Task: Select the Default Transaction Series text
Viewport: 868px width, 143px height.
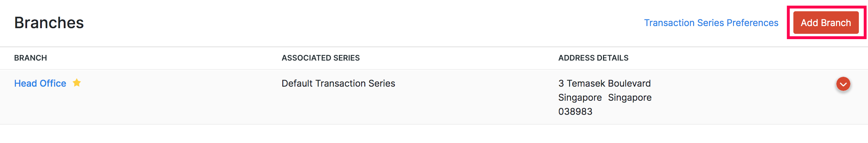Action: click(338, 83)
